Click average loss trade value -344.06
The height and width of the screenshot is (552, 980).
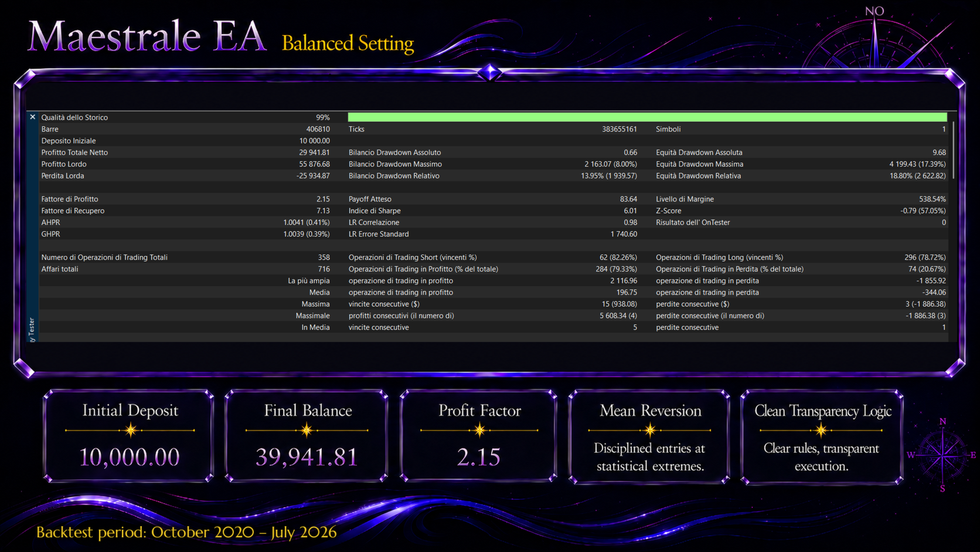[933, 292]
